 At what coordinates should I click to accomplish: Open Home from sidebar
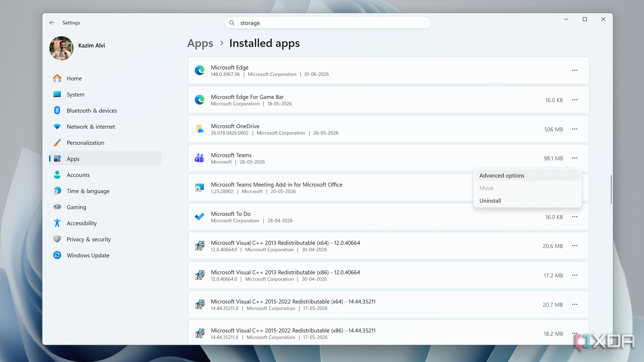coord(105,78)
